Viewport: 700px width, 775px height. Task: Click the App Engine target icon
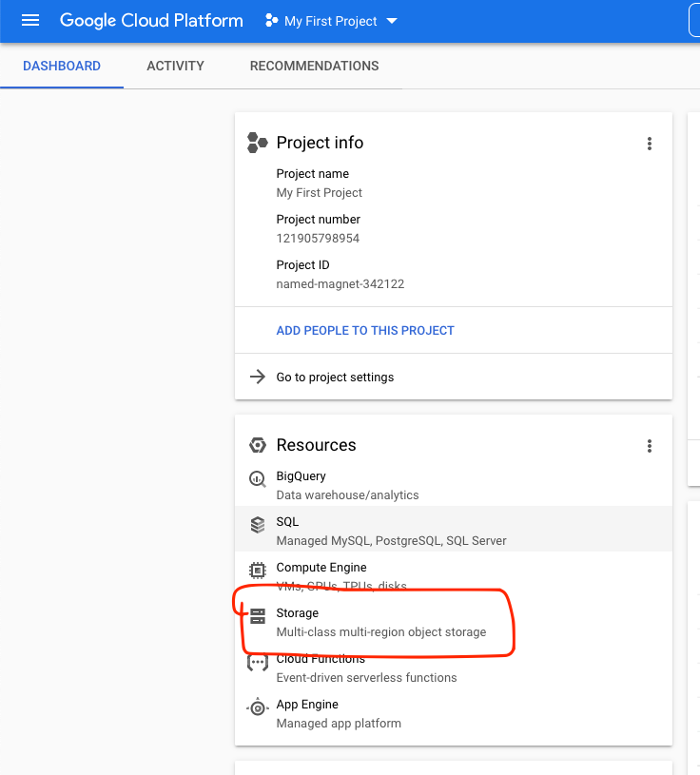pos(257,707)
